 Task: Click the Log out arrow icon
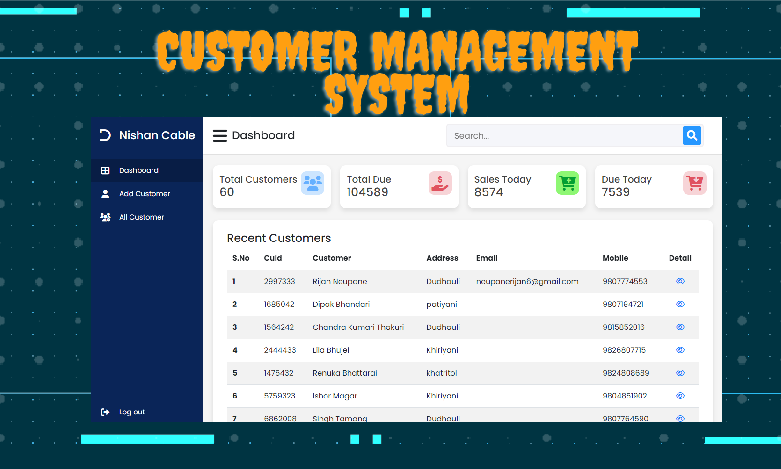click(x=105, y=412)
